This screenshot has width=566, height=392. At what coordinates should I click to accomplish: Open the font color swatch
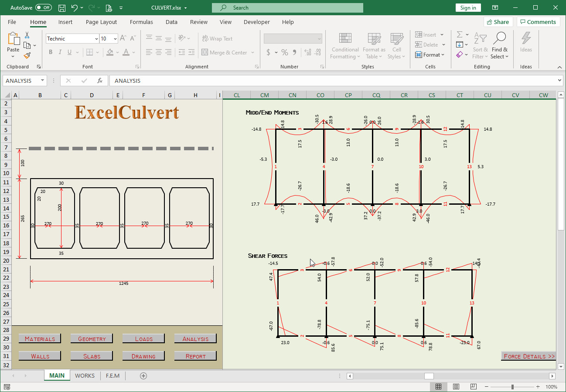click(126, 52)
